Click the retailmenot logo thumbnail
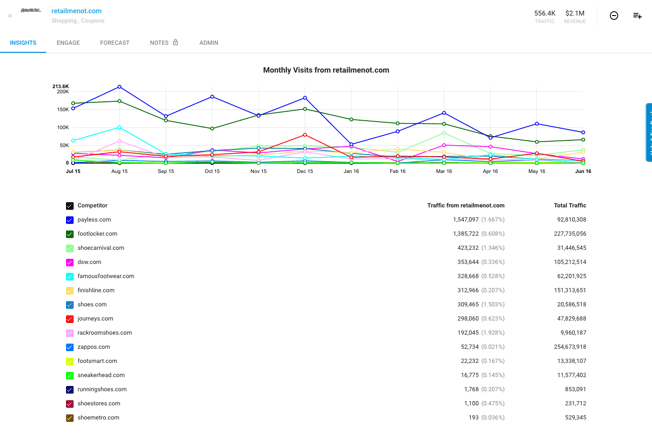652x436 pixels. click(31, 11)
